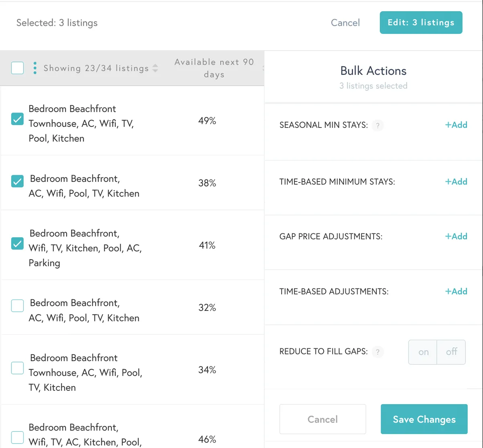Viewport: 483px width, 448px height.
Task: Click Cancel inside the Bulk Actions panel
Action: click(x=322, y=419)
